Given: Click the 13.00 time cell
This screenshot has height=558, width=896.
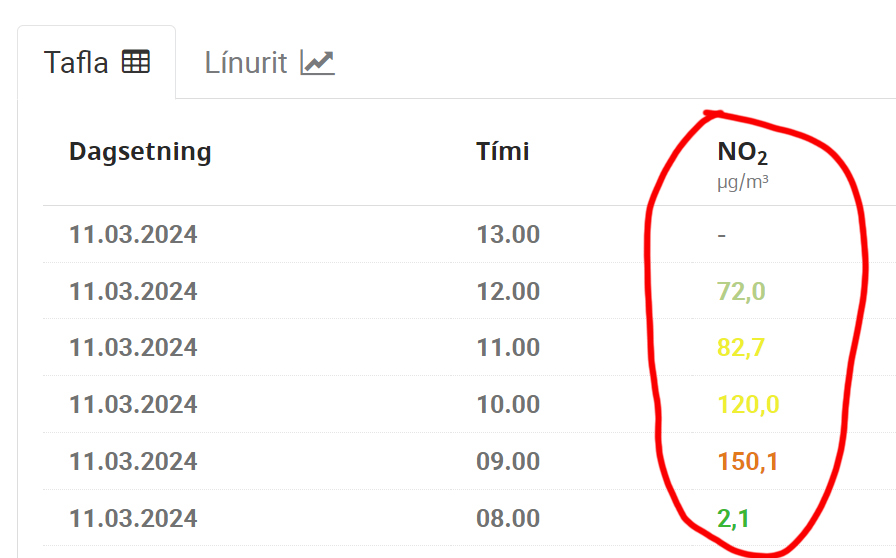Looking at the screenshot, I should pyautogui.click(x=508, y=234).
